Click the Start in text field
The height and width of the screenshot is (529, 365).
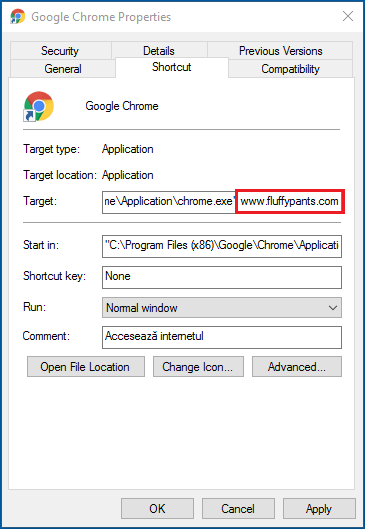pos(222,246)
